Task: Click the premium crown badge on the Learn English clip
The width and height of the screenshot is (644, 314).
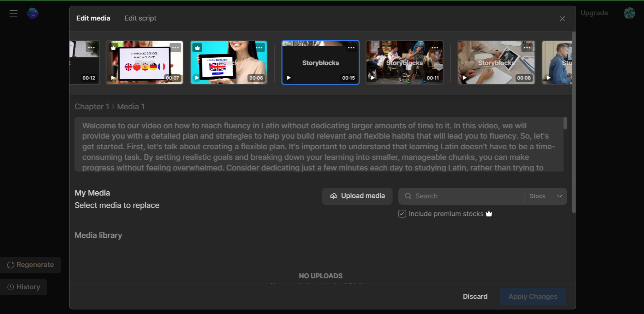Action: click(197, 48)
